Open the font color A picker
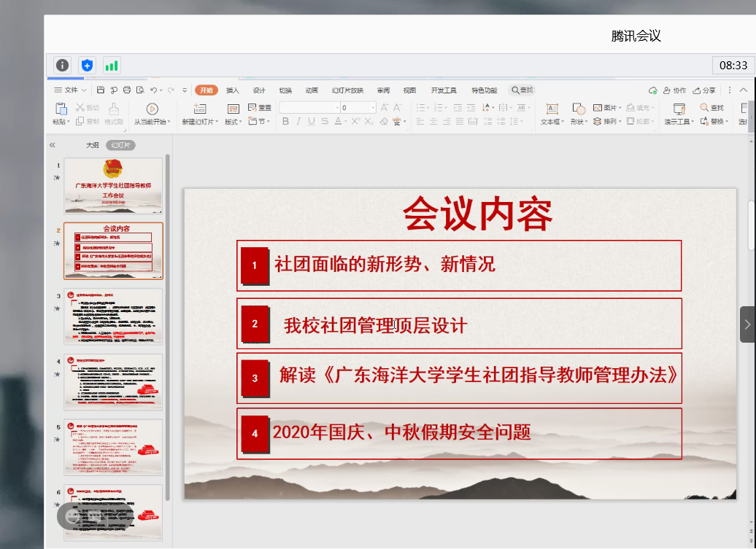 coord(339,122)
